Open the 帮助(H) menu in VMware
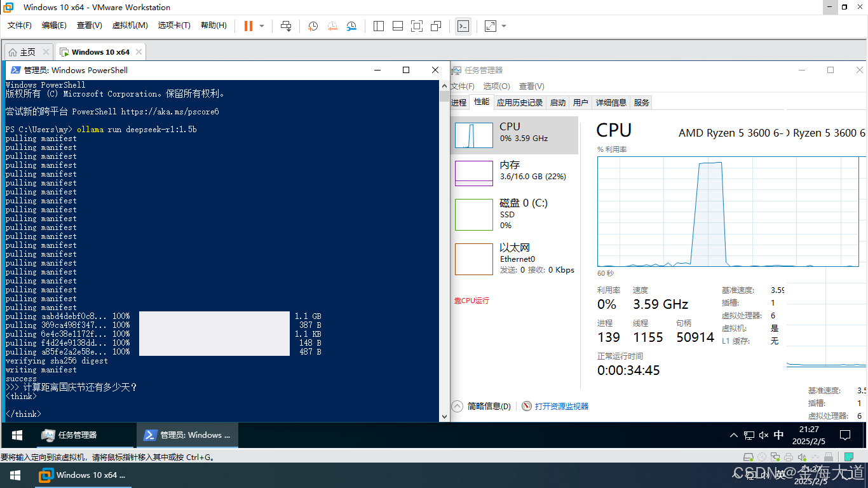The width and height of the screenshot is (868, 488). (214, 25)
